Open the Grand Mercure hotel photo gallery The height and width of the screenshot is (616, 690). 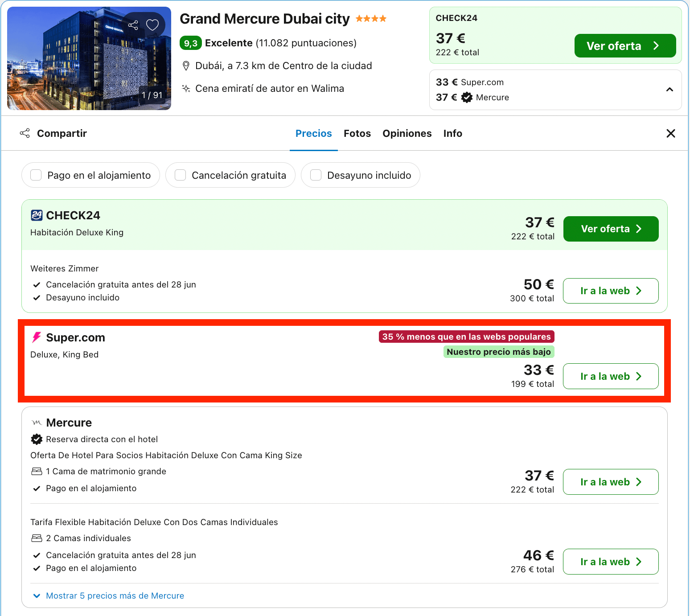(x=89, y=58)
